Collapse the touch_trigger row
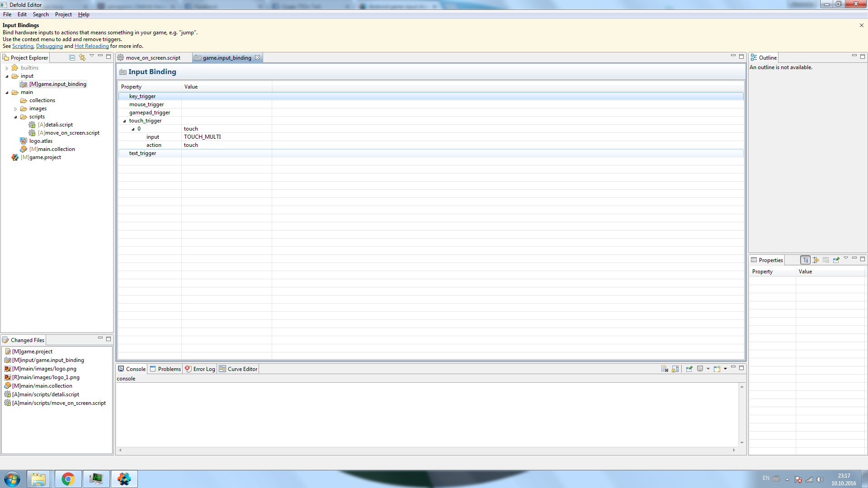Viewport: 868px width, 488px height. click(125, 121)
